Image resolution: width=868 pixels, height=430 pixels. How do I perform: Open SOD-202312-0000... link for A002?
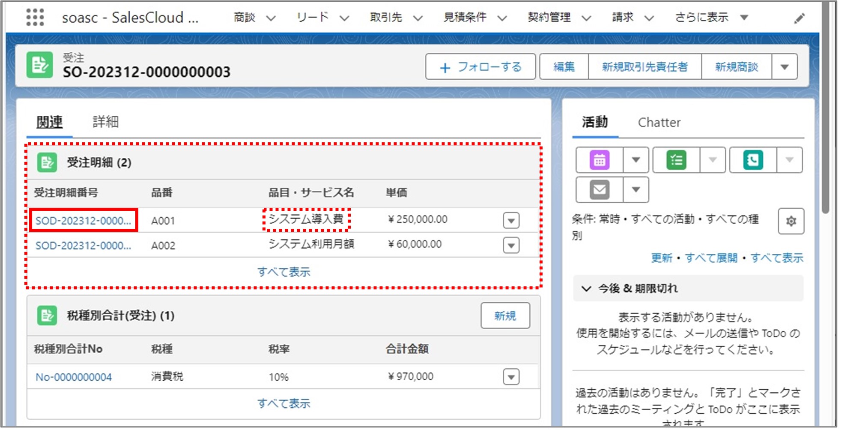[83, 246]
